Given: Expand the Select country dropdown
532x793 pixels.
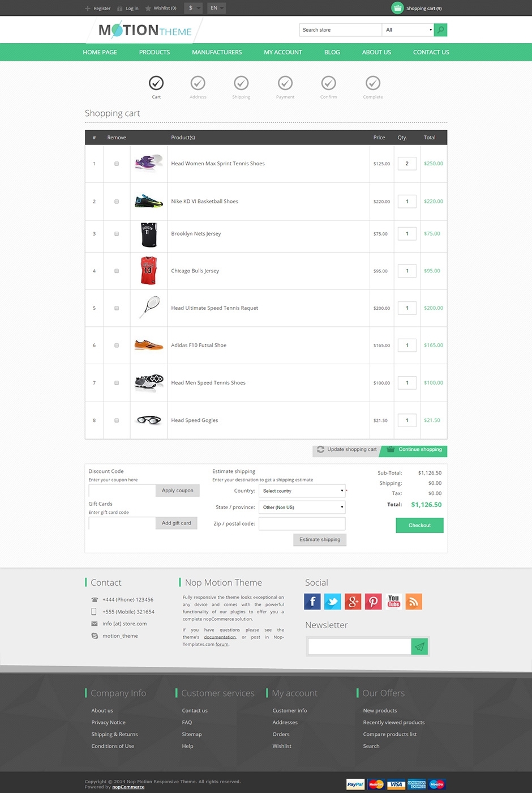Looking at the screenshot, I should point(302,491).
